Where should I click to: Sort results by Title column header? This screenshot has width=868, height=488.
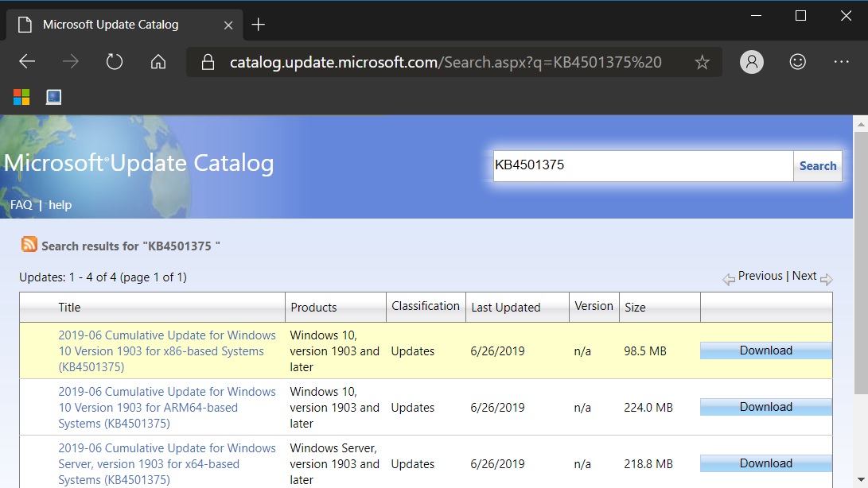tap(70, 308)
